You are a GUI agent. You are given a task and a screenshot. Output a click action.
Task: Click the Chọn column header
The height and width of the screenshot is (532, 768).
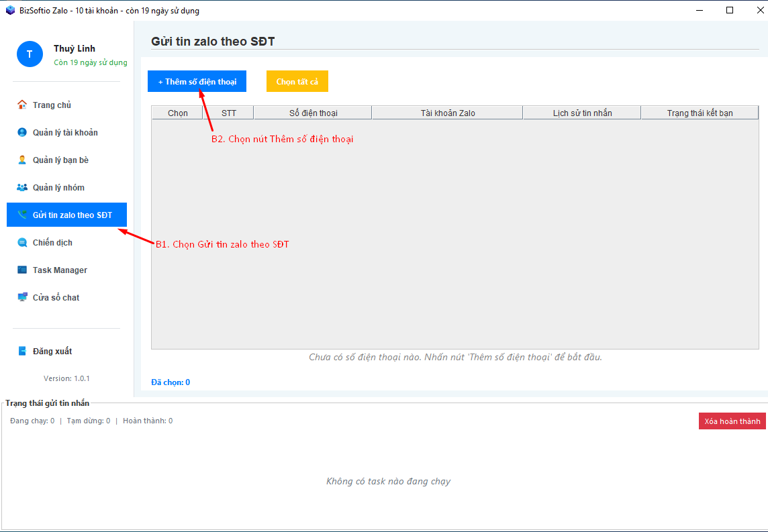coord(177,113)
